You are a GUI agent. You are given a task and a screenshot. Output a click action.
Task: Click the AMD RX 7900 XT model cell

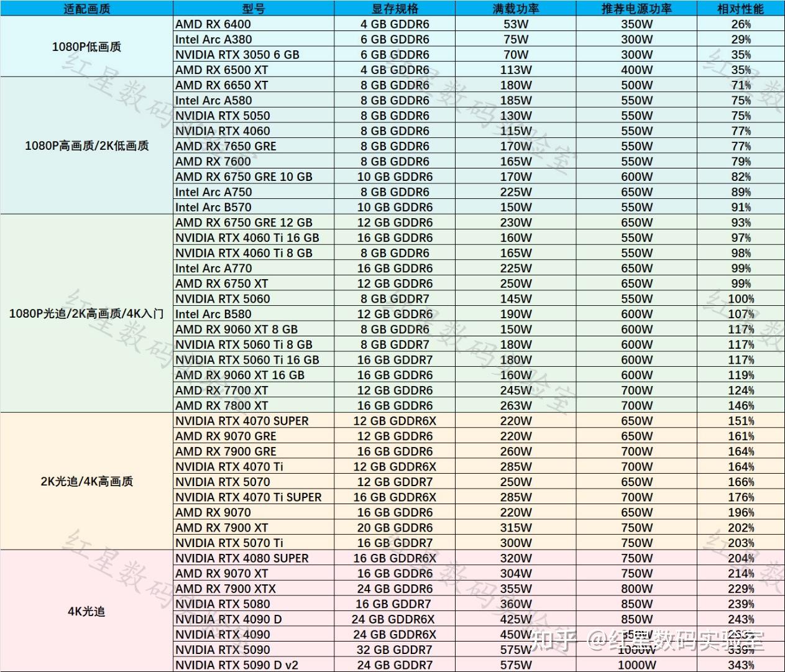coord(254,528)
